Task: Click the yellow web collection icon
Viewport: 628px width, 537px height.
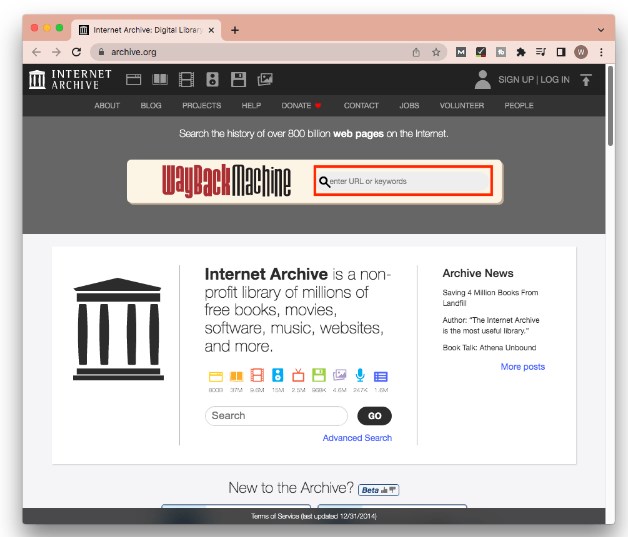Action: [x=216, y=376]
